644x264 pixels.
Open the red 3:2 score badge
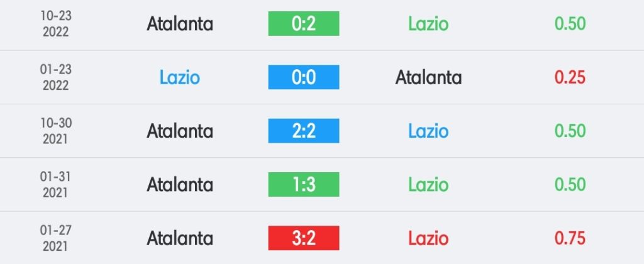(x=303, y=238)
